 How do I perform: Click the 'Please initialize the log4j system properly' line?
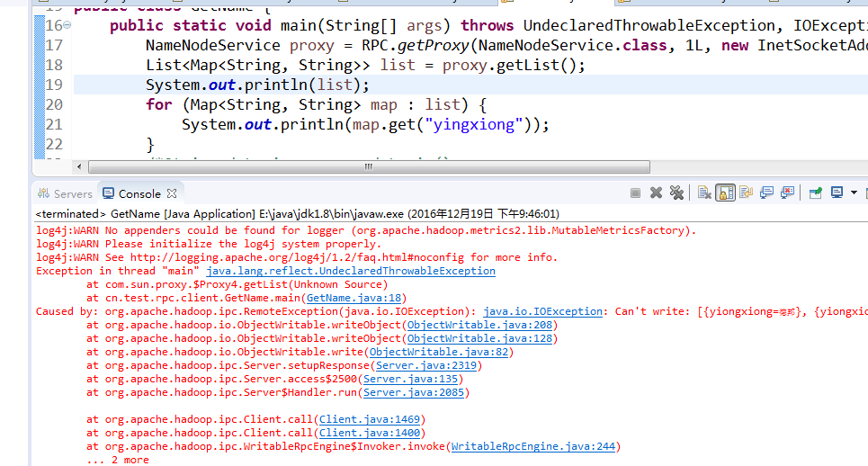tap(209, 244)
